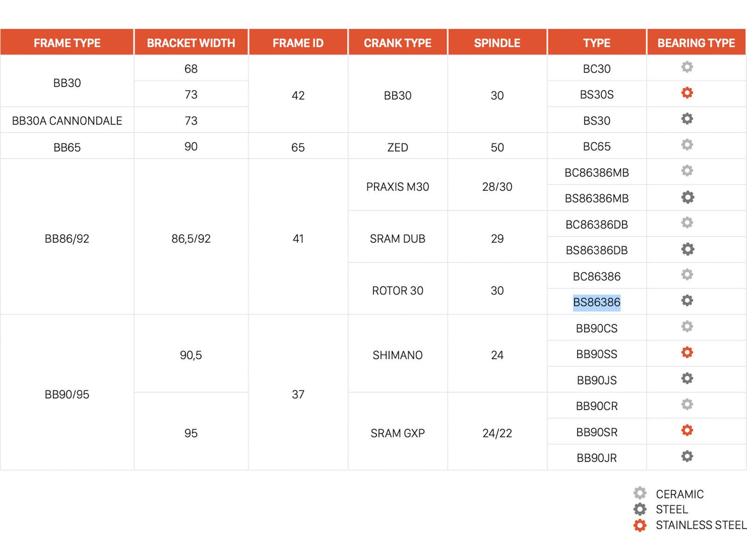The image size is (747, 560).
Task: Click the BB90SS type cell
Action: pyautogui.click(x=597, y=354)
